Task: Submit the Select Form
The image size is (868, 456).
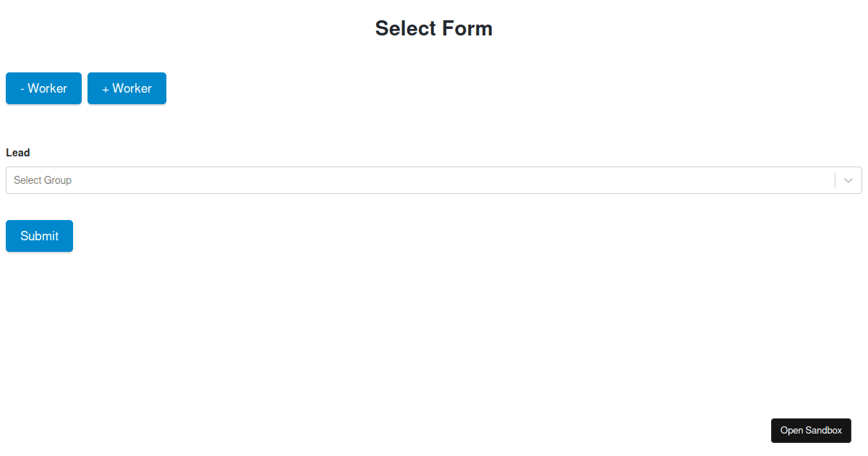Action: click(39, 236)
